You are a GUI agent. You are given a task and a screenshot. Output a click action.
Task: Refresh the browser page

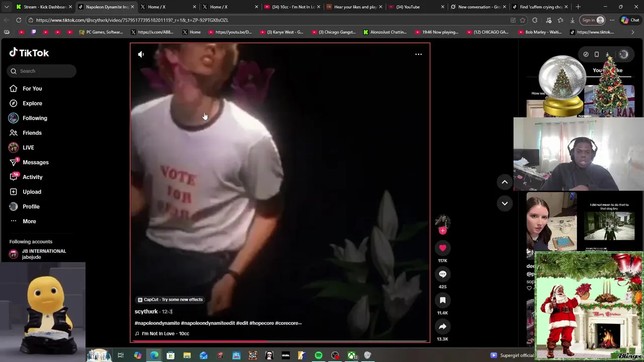coord(19,20)
